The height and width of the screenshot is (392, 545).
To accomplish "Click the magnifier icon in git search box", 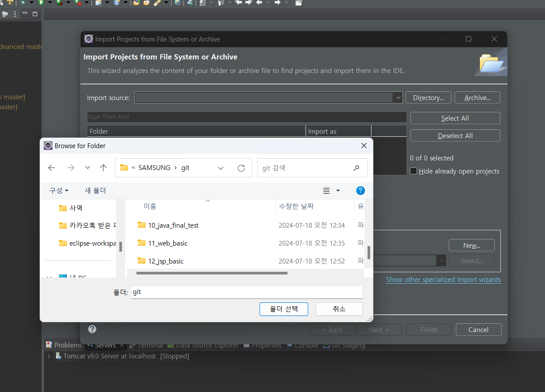I will point(357,168).
